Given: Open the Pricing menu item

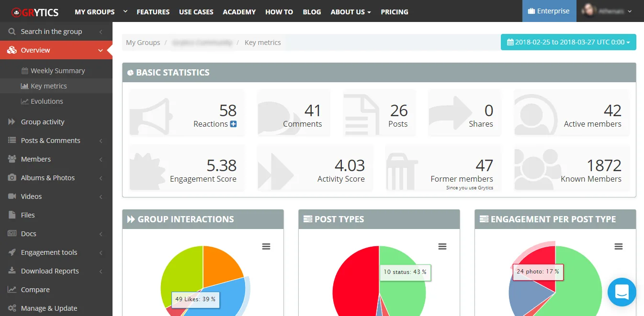Looking at the screenshot, I should (x=395, y=11).
